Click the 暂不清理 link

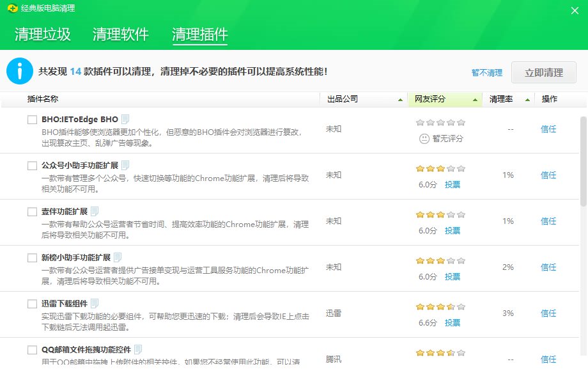click(x=486, y=72)
